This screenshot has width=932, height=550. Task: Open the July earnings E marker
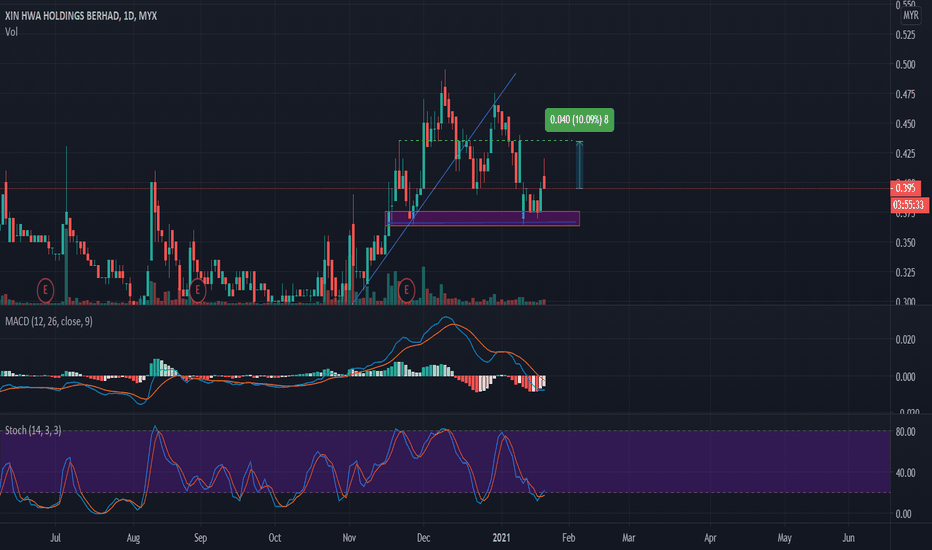(x=45, y=291)
